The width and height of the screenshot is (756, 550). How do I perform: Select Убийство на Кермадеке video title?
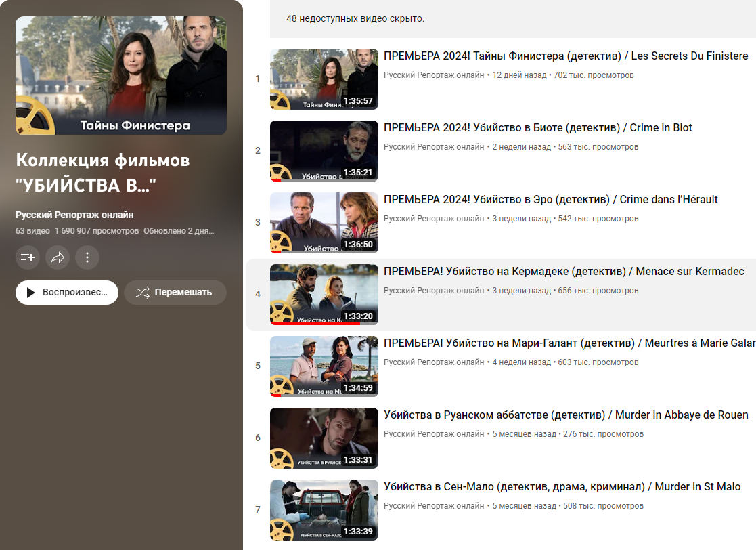tap(563, 272)
